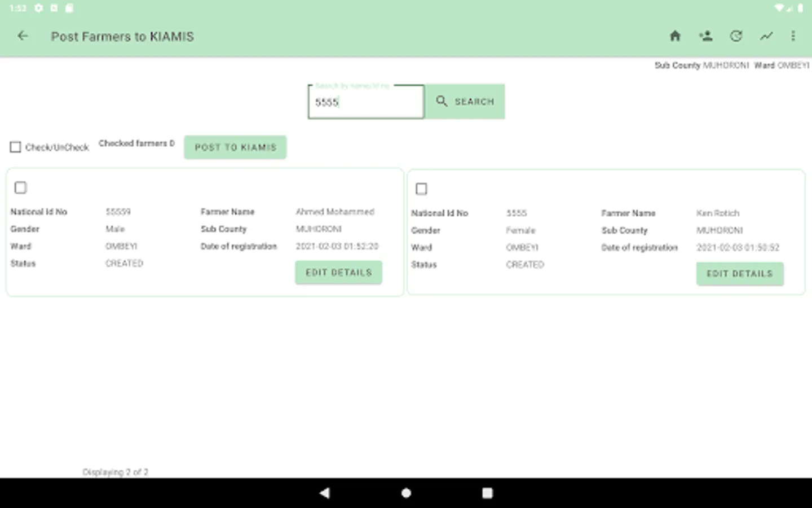812x508 pixels.
Task: Click the 'Female' gender value
Action: click(520, 230)
